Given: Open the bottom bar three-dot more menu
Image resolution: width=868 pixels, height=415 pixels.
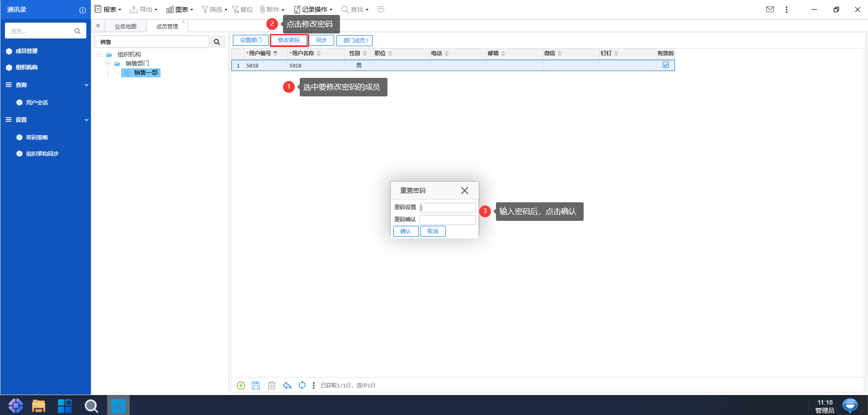Looking at the screenshot, I should click(314, 386).
